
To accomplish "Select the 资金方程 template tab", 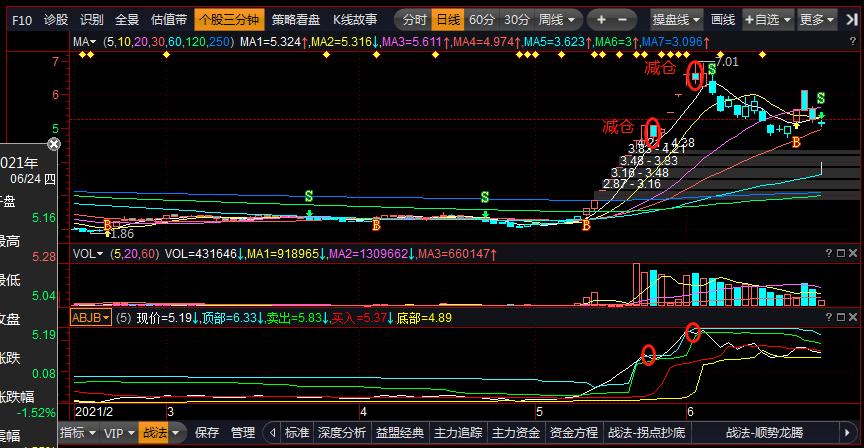I will (574, 433).
